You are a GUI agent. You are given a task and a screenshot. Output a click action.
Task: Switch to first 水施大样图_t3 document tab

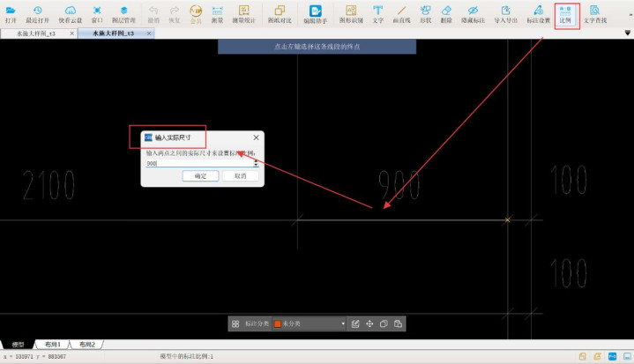(41, 33)
